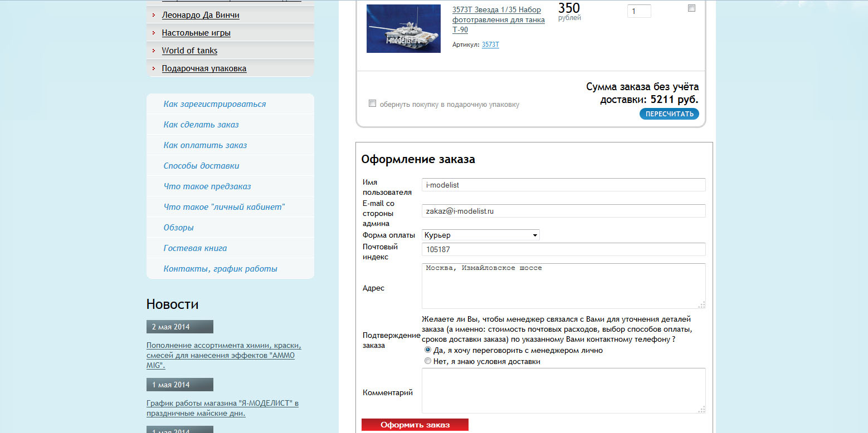Enable обернуть покупку в подарочную упаковку checkbox
The height and width of the screenshot is (433, 868).
[372, 104]
